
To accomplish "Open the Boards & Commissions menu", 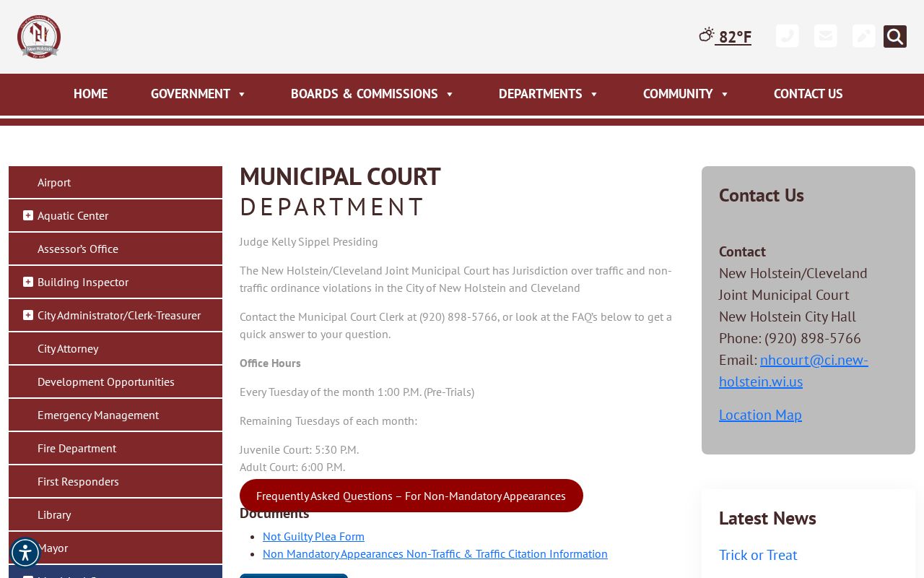I will 372,94.
